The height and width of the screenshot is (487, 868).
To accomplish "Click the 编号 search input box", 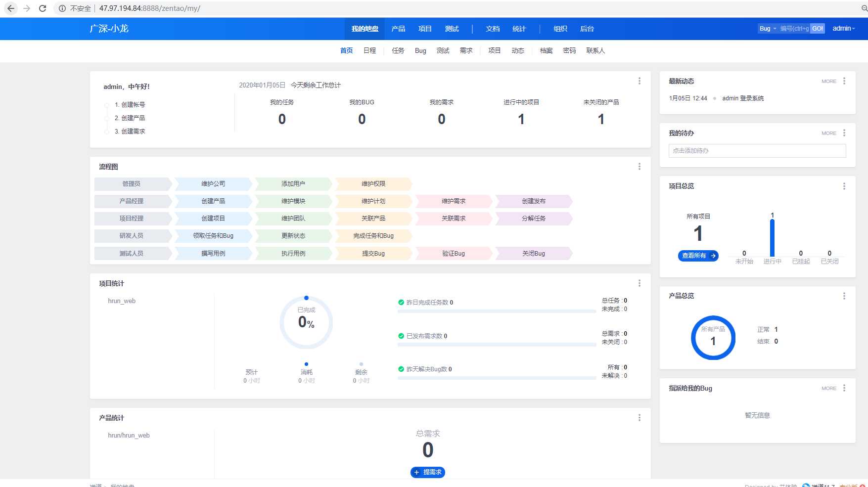I will point(794,29).
